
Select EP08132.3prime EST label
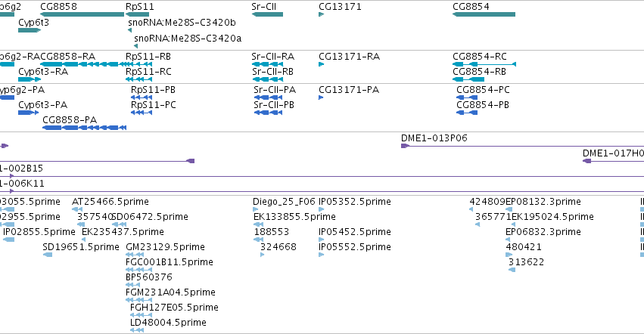click(x=543, y=202)
